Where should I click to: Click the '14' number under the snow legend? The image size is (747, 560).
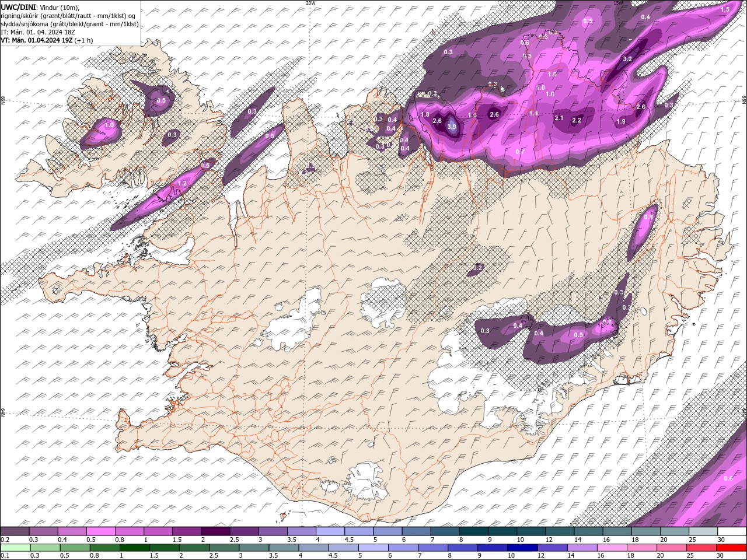point(578,540)
